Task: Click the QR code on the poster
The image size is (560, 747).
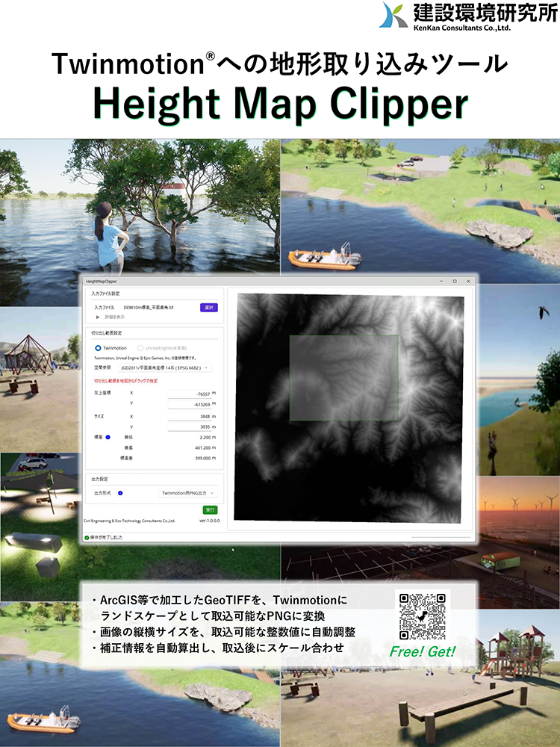Action: pyautogui.click(x=422, y=616)
